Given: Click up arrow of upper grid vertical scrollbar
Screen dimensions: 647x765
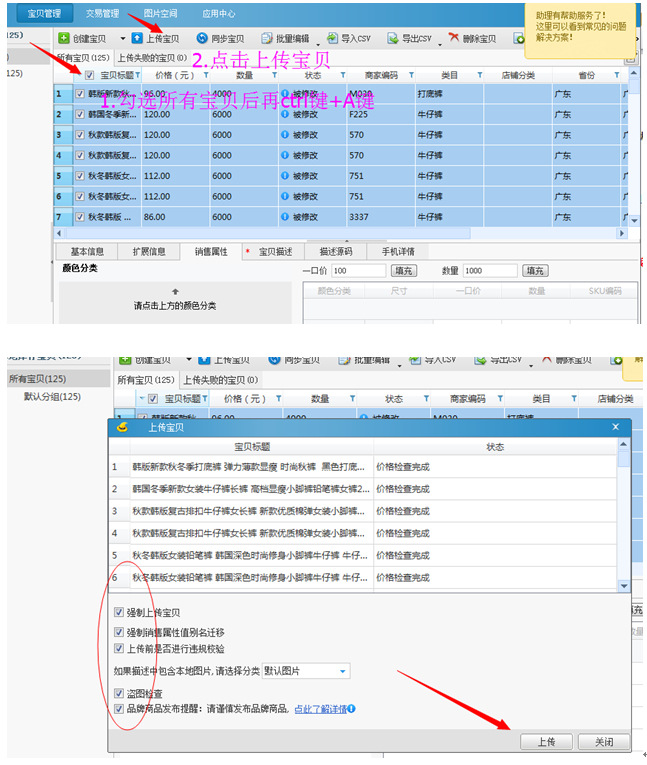Looking at the screenshot, I should (634, 73).
